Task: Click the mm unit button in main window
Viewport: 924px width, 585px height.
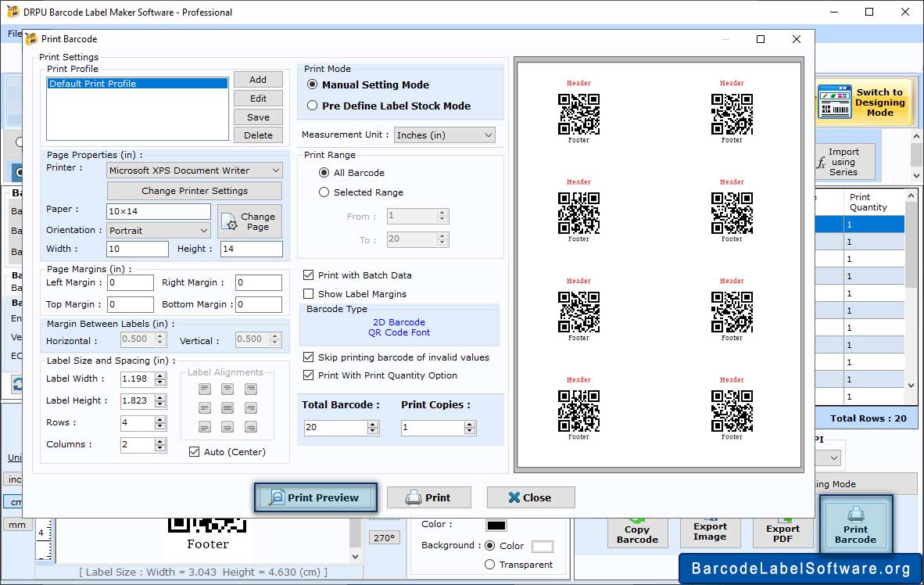Action: 17,525
